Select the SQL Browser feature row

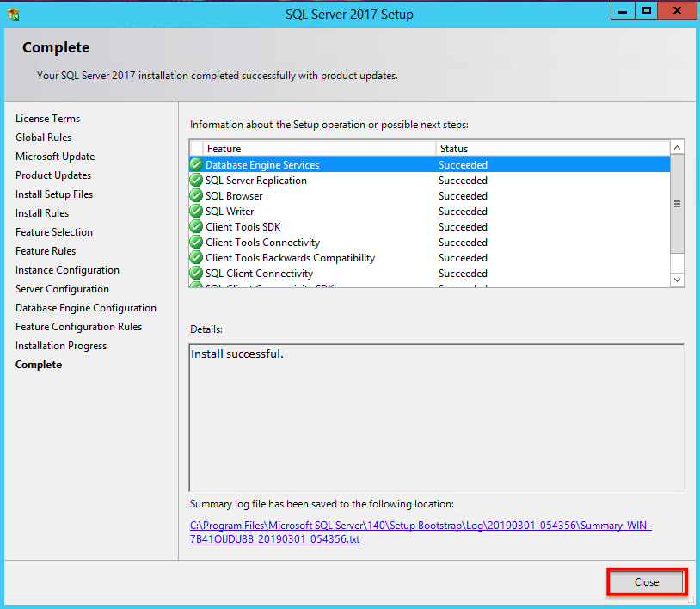point(429,195)
